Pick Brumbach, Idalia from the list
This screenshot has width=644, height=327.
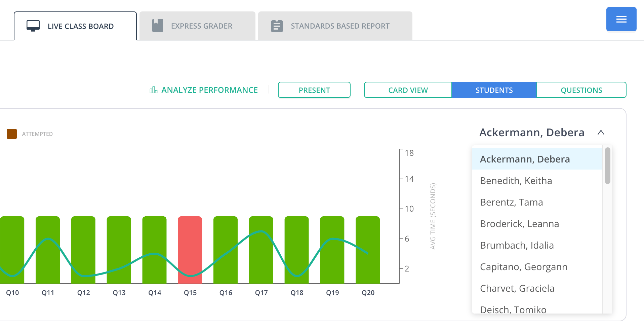[x=537, y=245]
